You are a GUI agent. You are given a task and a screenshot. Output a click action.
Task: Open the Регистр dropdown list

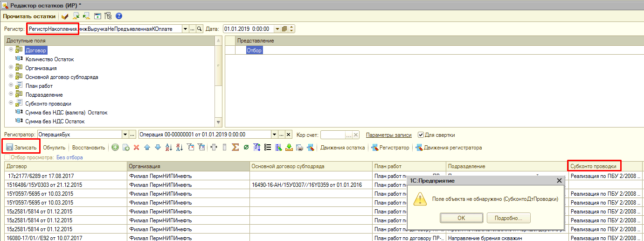185,29
